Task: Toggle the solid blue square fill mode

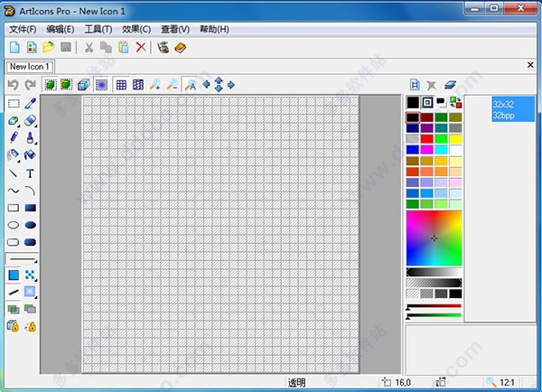Action: [14, 275]
